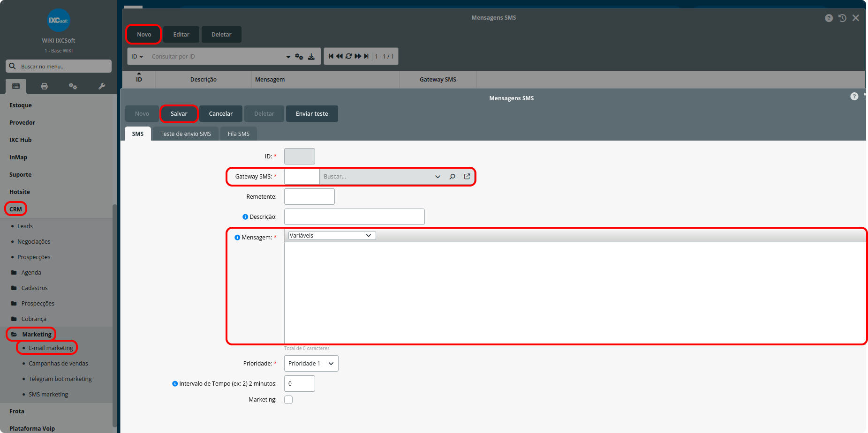Screen dimensions: 868x433
Task: Click the IXCsoft logo
Action: 59,20
